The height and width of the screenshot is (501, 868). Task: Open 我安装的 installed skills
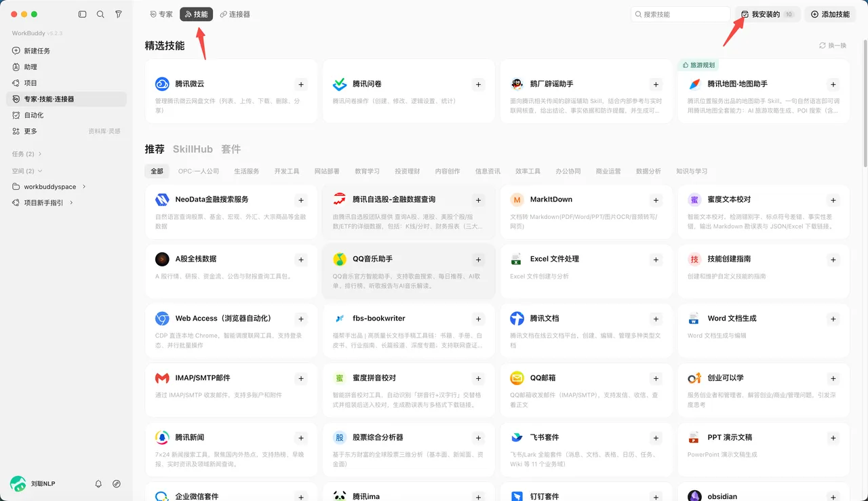(768, 14)
